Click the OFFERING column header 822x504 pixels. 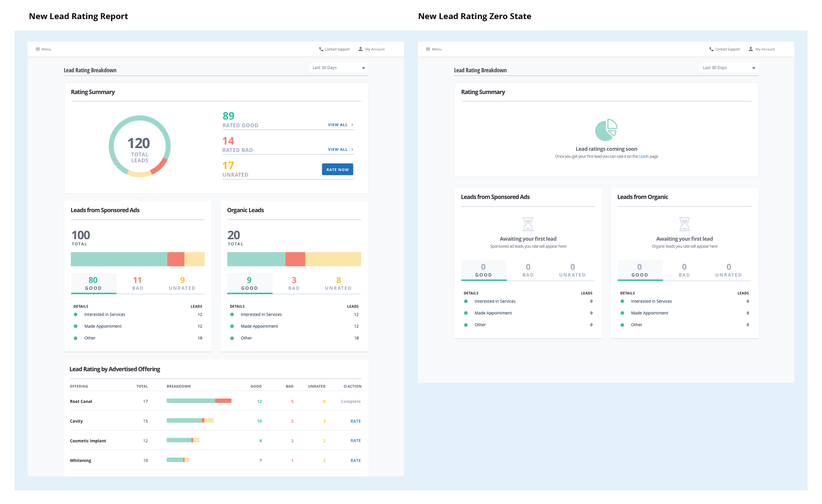pos(79,386)
